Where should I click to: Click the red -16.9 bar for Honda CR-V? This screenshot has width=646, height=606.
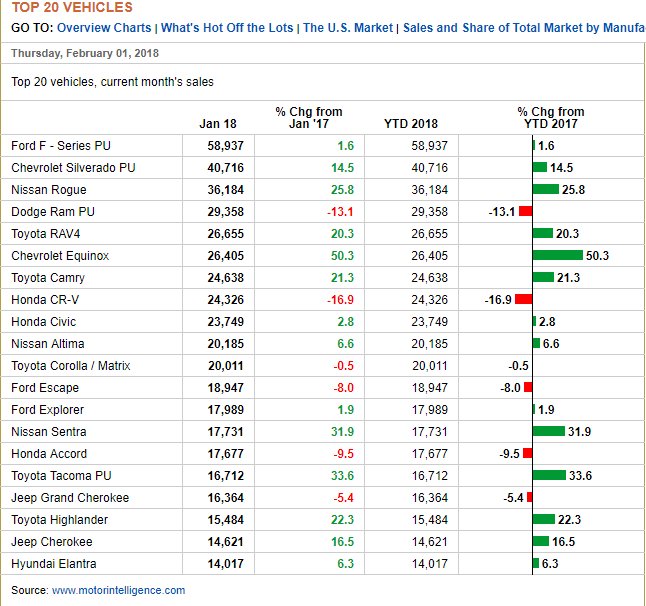523,299
